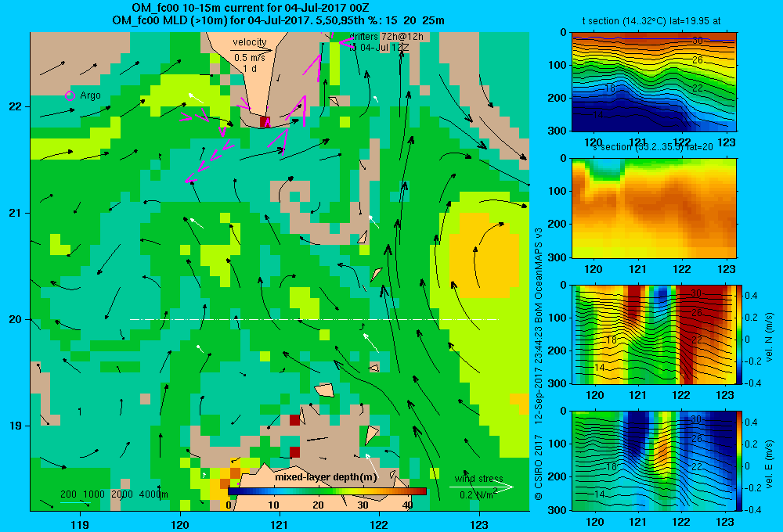Click the 'velocity' legend label
The height and width of the screenshot is (532, 783).
click(250, 42)
